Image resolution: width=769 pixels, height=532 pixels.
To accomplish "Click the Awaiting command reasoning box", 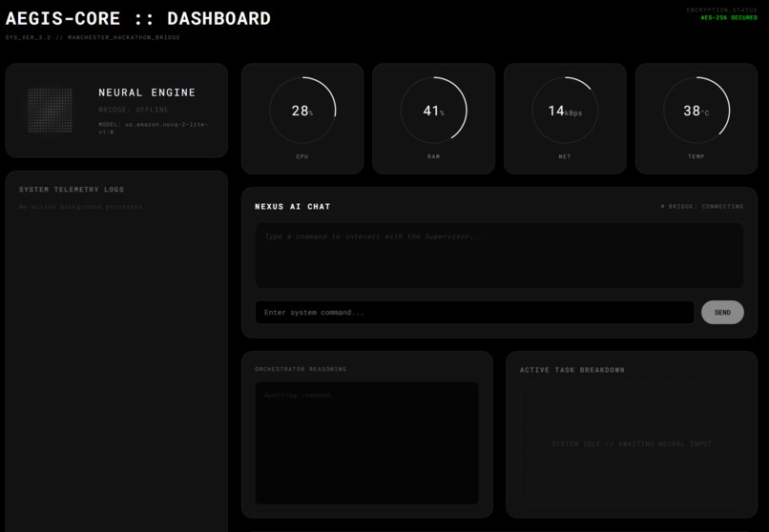I will 366,442.
